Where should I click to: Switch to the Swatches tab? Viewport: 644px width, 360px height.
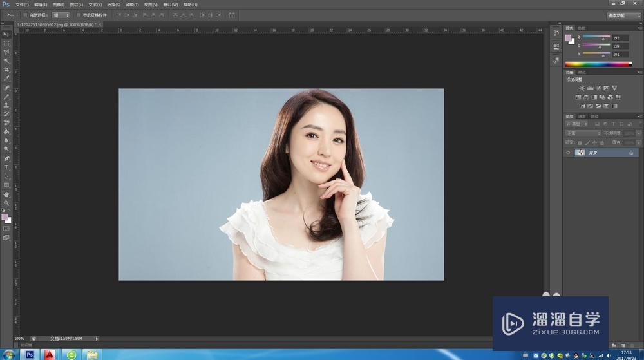(x=582, y=28)
